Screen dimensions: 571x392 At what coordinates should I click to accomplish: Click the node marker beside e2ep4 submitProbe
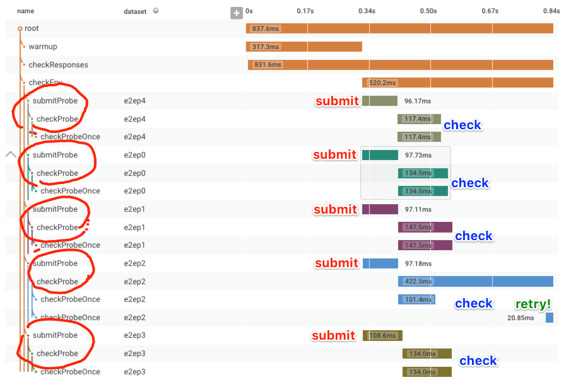[27, 101]
